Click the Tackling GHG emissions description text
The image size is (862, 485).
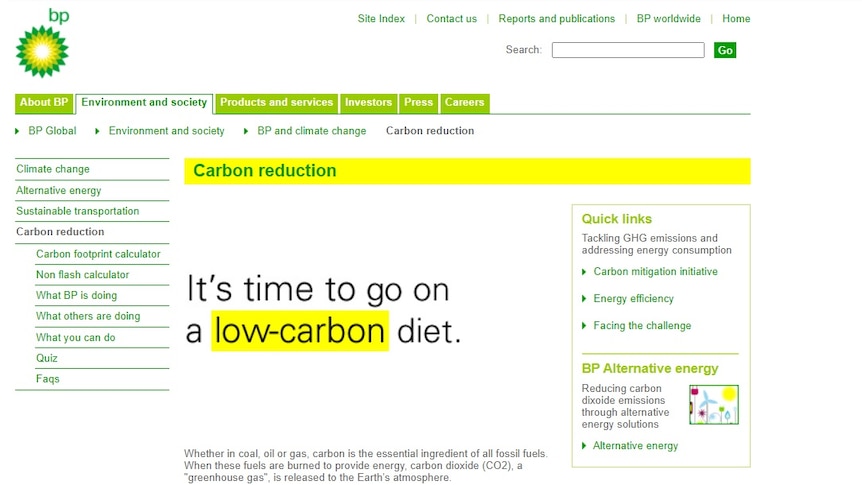(656, 244)
